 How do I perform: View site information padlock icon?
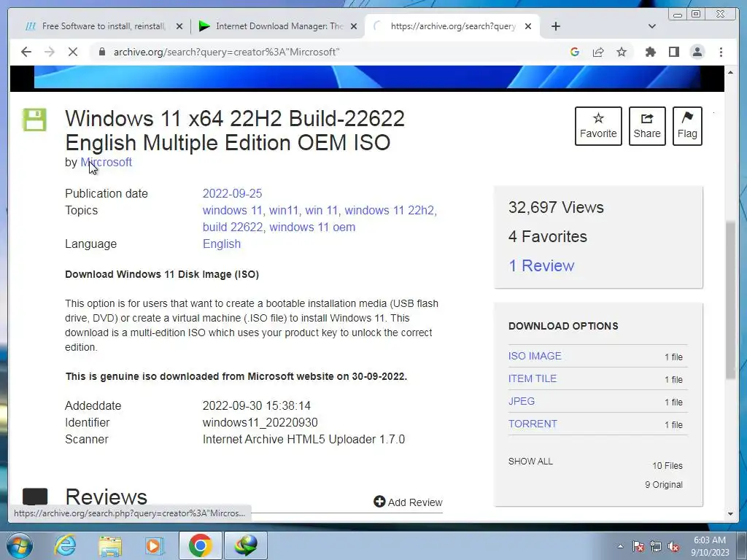(101, 52)
